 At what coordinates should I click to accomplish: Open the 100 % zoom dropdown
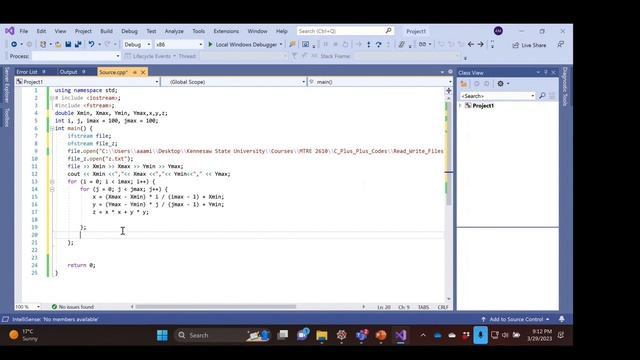click(x=28, y=307)
